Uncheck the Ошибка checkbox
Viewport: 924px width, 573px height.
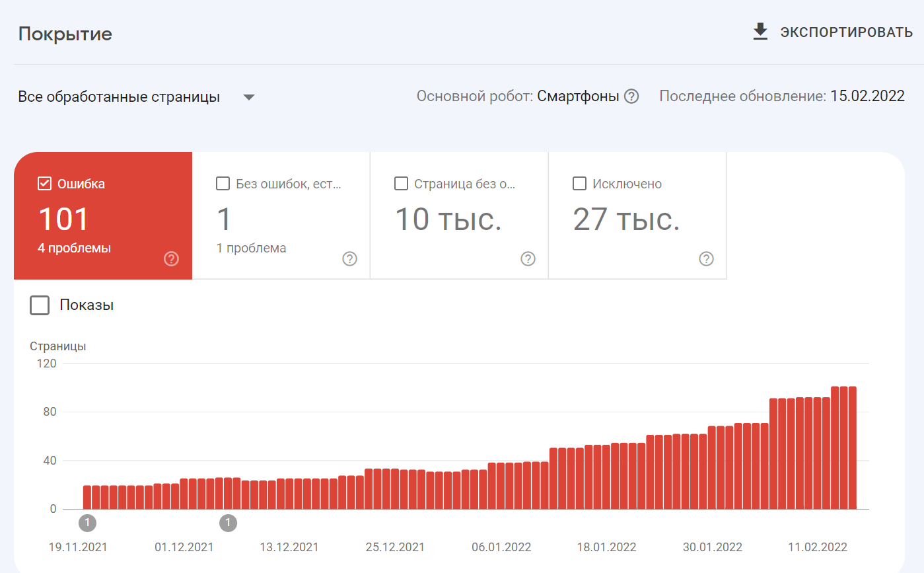pos(44,184)
